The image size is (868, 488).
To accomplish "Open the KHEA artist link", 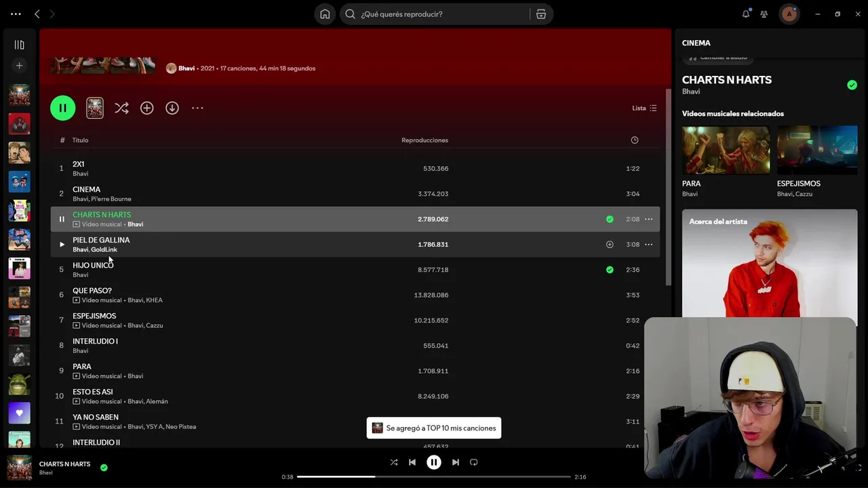I will tap(154, 300).
